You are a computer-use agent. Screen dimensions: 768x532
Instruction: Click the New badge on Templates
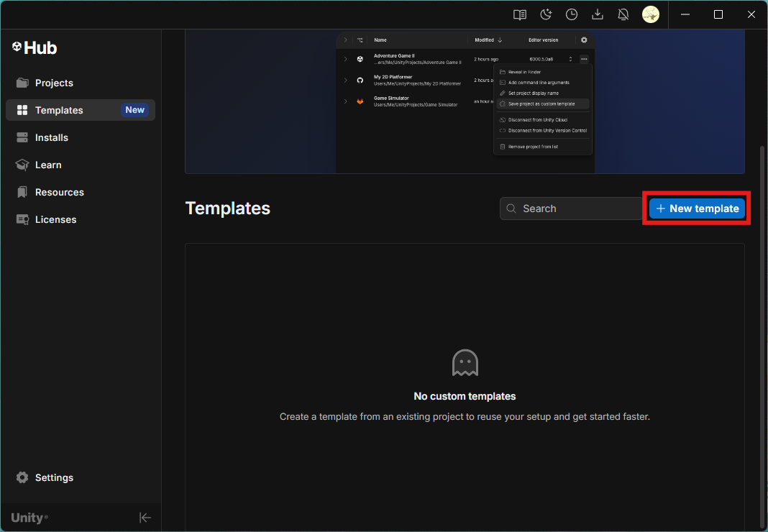point(134,110)
